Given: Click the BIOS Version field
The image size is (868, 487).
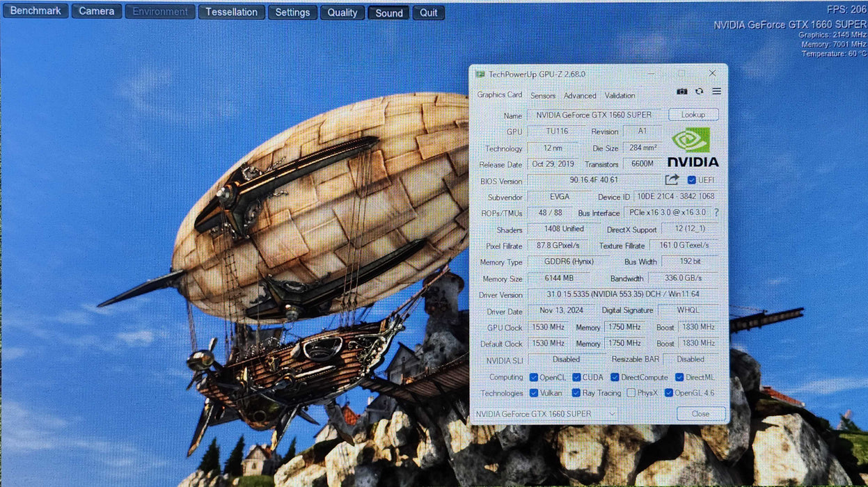Looking at the screenshot, I should (x=594, y=180).
